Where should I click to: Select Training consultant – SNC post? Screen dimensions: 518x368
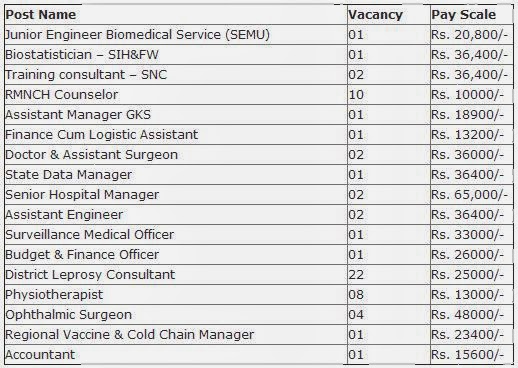86,75
